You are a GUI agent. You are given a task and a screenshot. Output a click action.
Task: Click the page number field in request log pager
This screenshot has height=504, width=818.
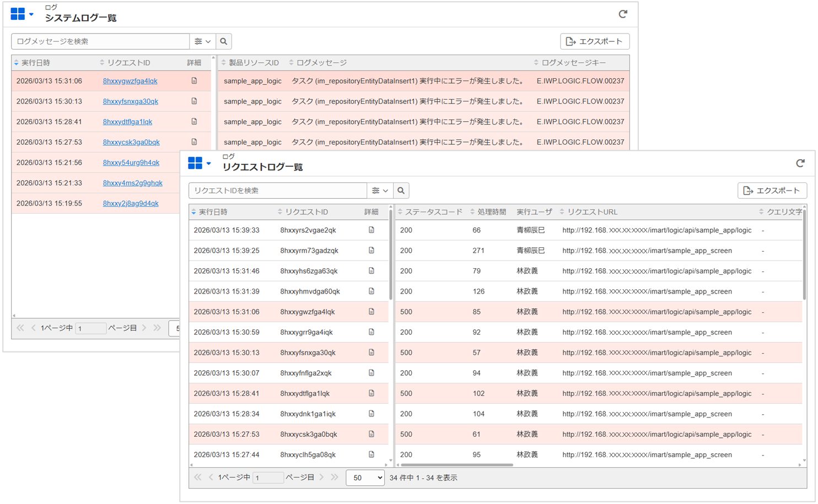(268, 478)
